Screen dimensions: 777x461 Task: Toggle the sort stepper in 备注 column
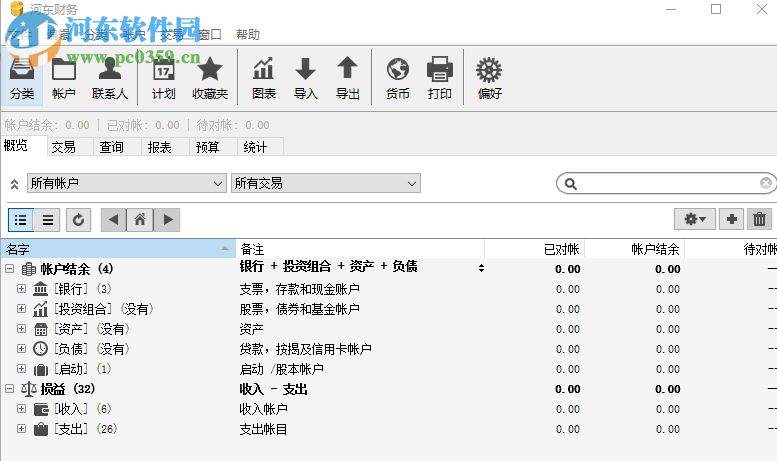(x=481, y=268)
